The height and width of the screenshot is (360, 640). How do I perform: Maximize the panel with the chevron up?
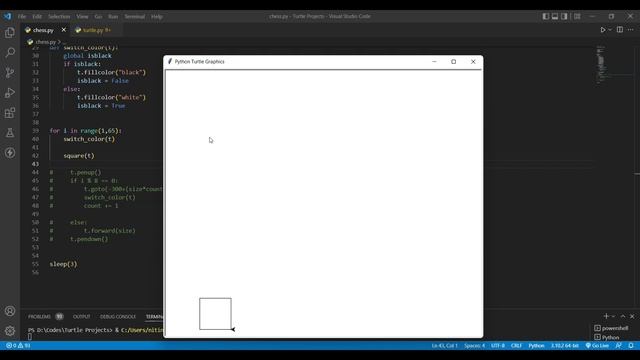[623, 316]
